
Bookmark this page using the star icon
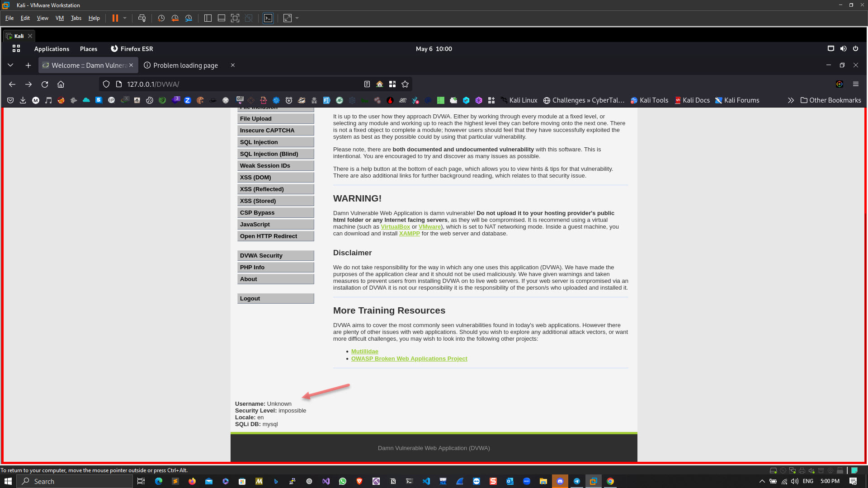pos(405,84)
